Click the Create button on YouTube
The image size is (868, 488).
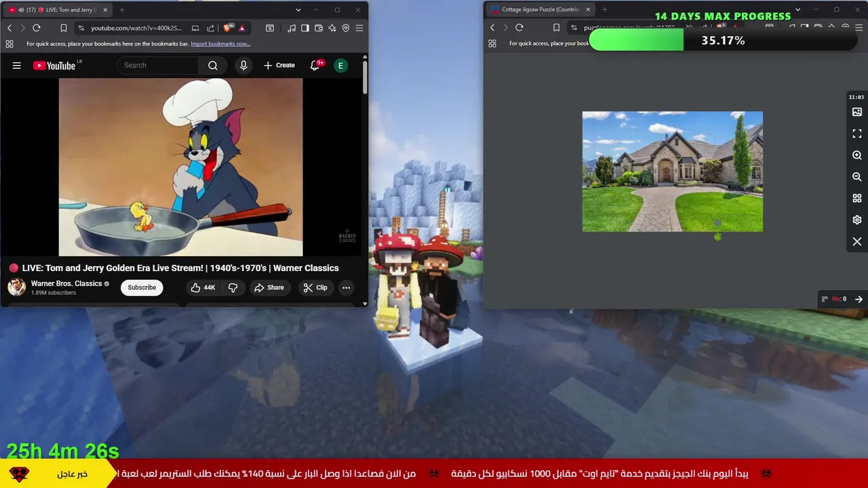point(279,66)
